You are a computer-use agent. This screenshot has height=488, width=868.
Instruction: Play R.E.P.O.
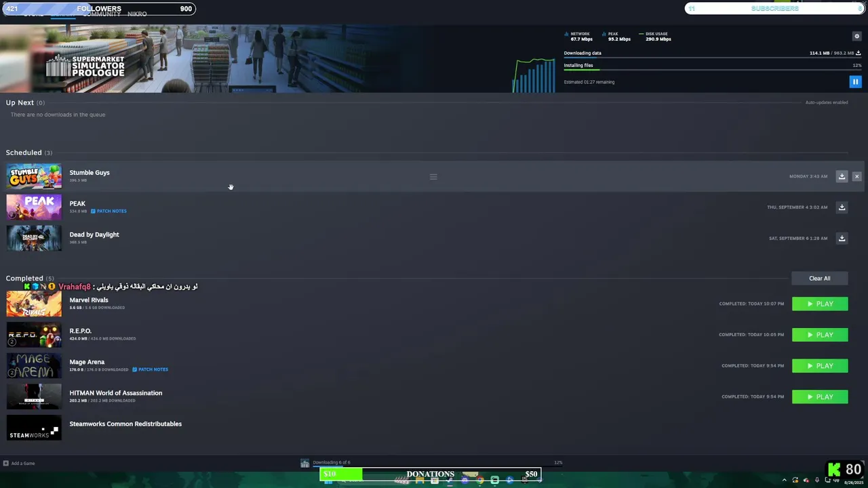coord(820,335)
